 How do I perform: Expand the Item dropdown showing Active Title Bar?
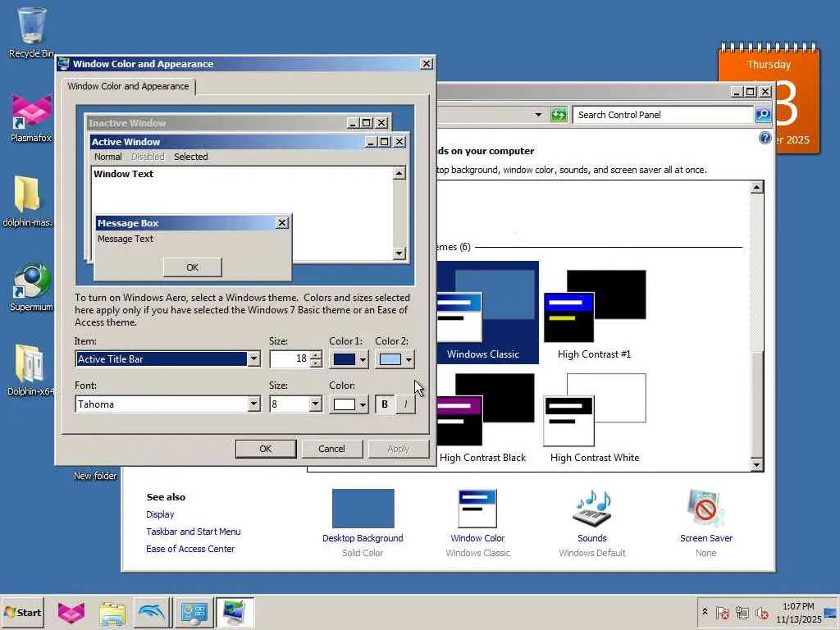pyautogui.click(x=253, y=359)
